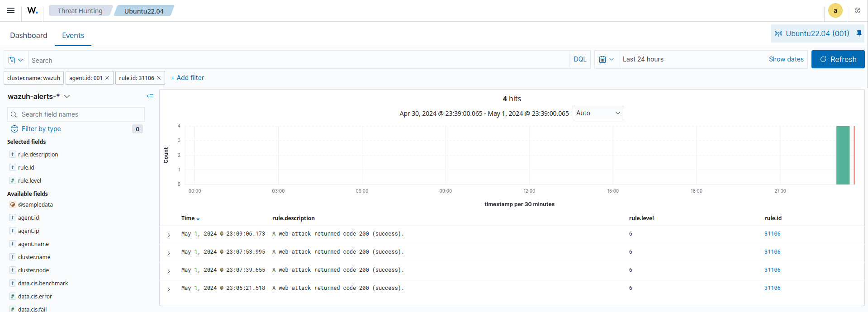Unpin the Ubuntu22.04 agent pin icon

click(x=859, y=33)
